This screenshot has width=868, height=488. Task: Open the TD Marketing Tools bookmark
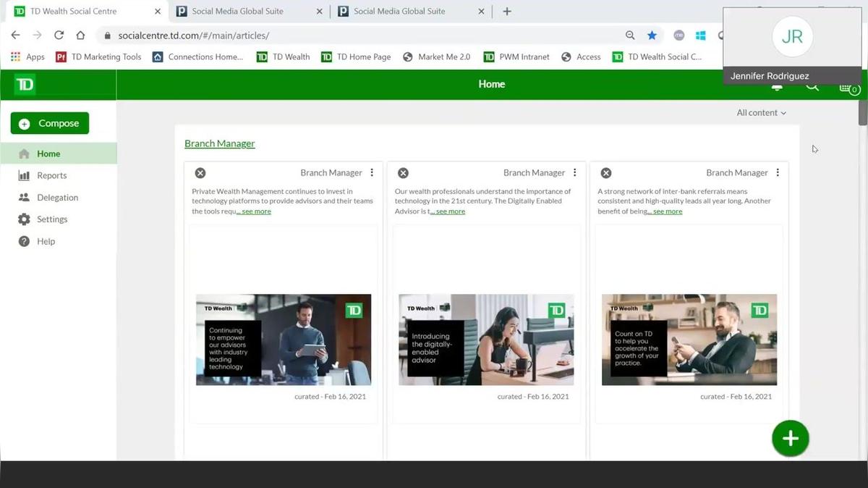tap(98, 56)
